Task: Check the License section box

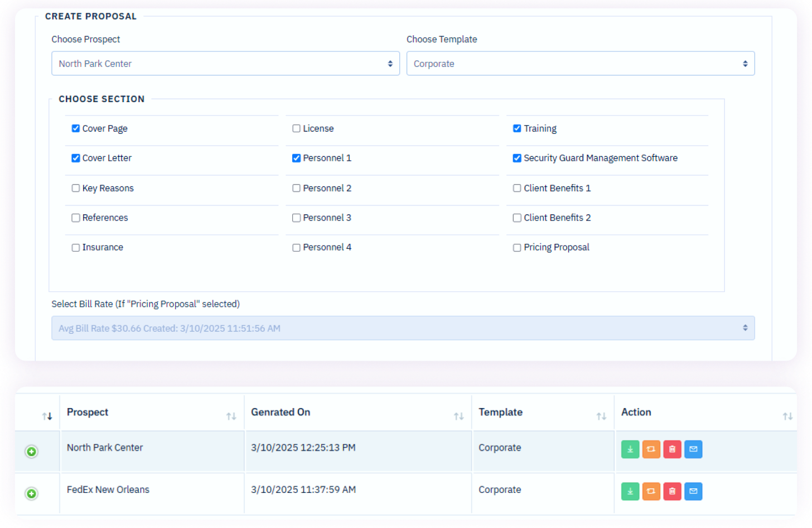Action: point(296,129)
